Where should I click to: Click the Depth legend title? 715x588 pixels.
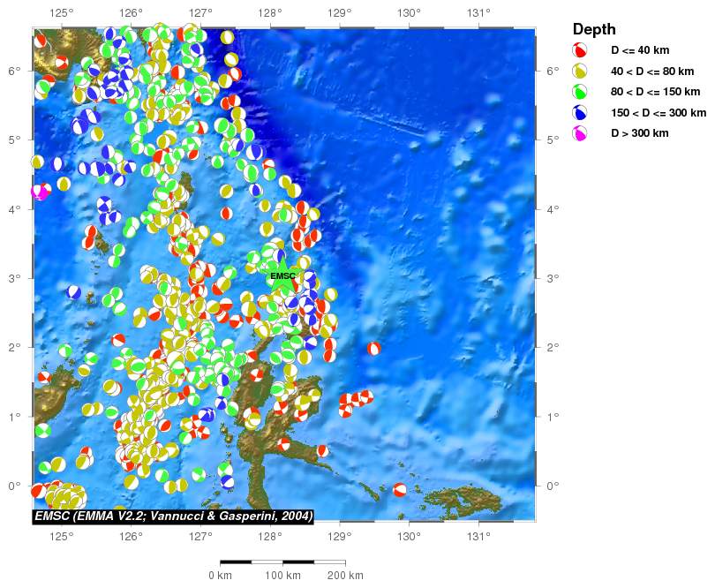[594, 29]
